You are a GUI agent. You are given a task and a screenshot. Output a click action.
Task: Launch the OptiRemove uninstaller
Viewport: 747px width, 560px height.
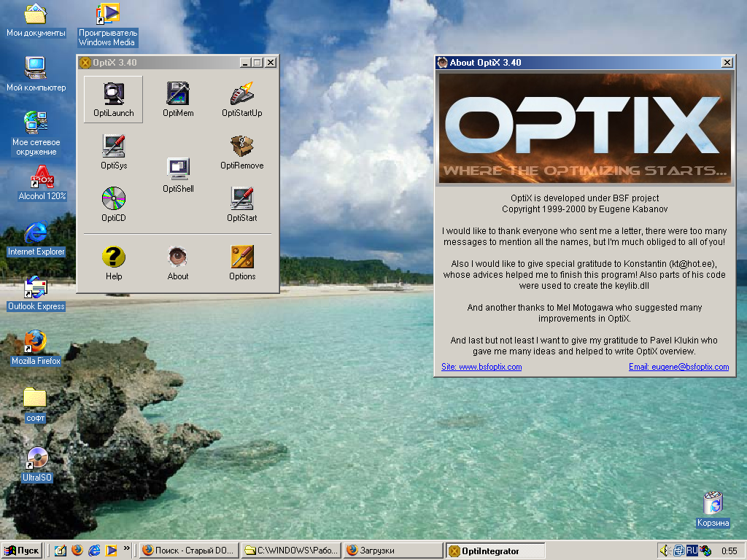[x=242, y=151]
